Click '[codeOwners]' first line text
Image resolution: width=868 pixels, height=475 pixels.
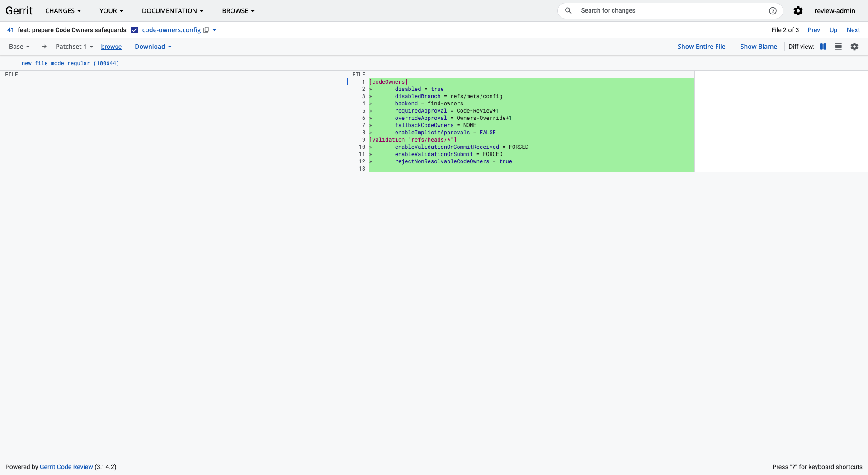[x=388, y=82]
